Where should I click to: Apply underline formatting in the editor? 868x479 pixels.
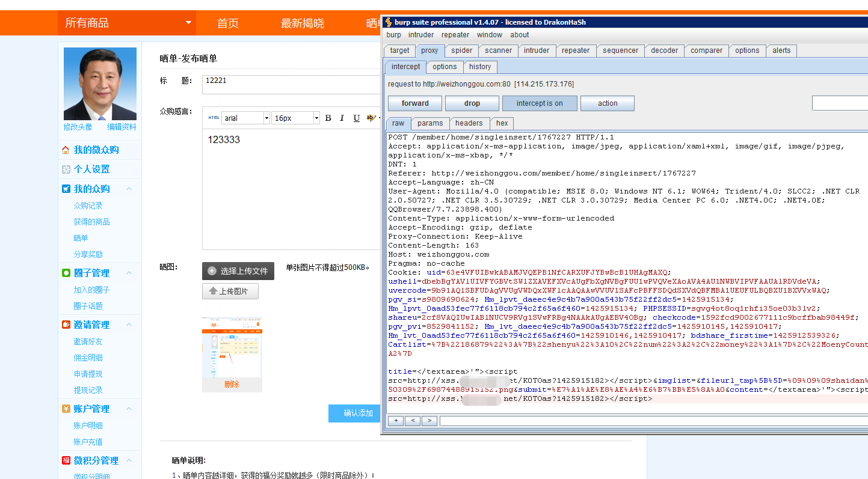click(x=357, y=118)
